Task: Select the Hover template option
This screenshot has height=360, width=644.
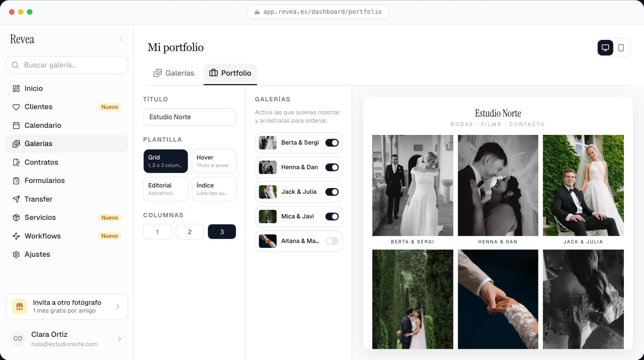Action: 214,161
